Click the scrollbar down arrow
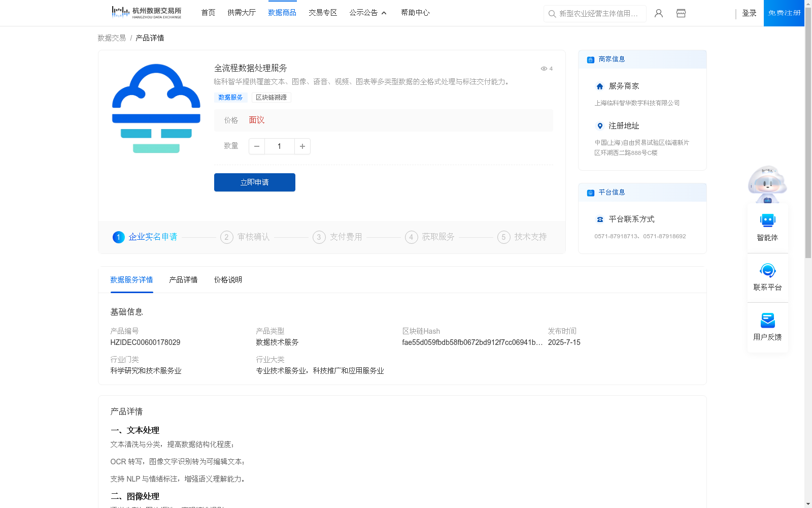The height and width of the screenshot is (508, 812). (808, 504)
